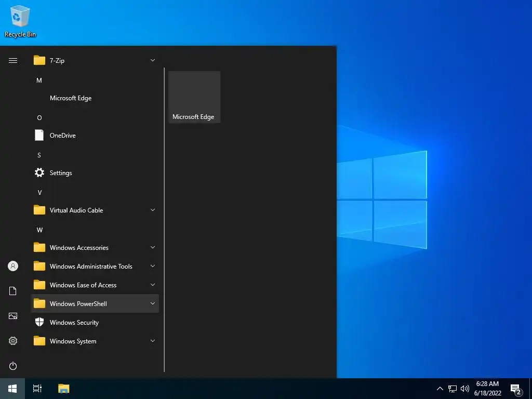Open Pictures from the Start sidebar
This screenshot has height=399, width=532.
coord(13,316)
